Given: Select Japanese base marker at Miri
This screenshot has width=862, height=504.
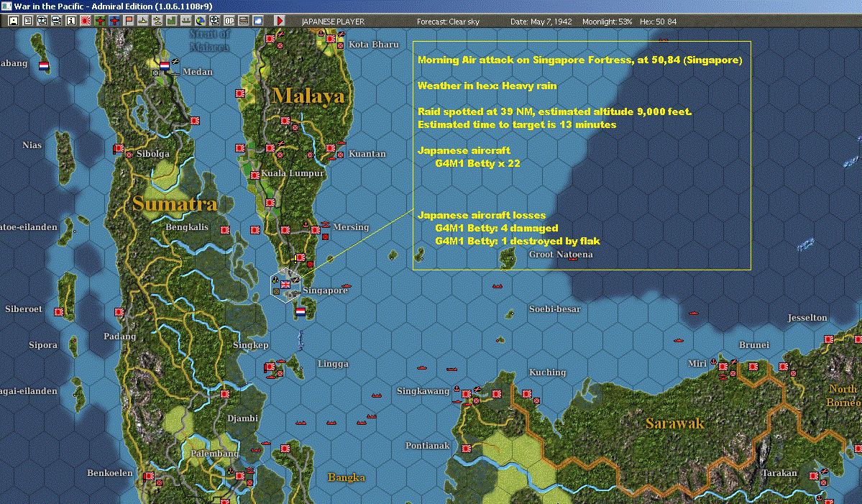Looking at the screenshot, I should [723, 367].
